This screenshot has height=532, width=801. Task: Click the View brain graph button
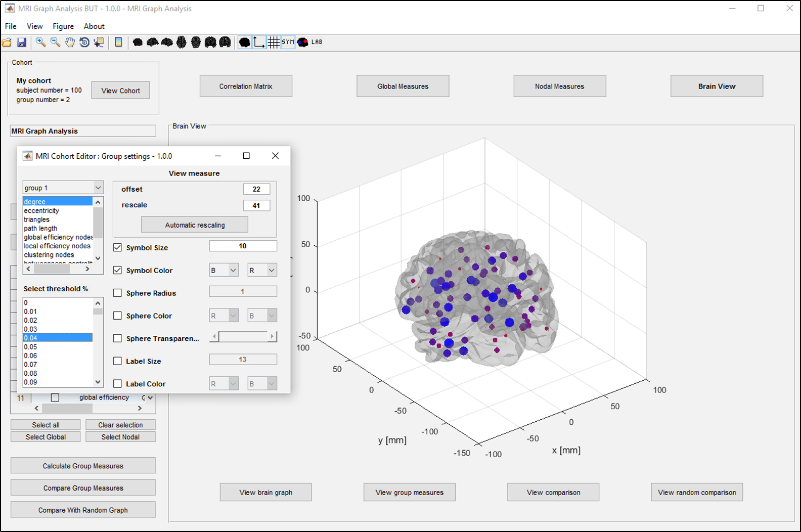pos(266,493)
